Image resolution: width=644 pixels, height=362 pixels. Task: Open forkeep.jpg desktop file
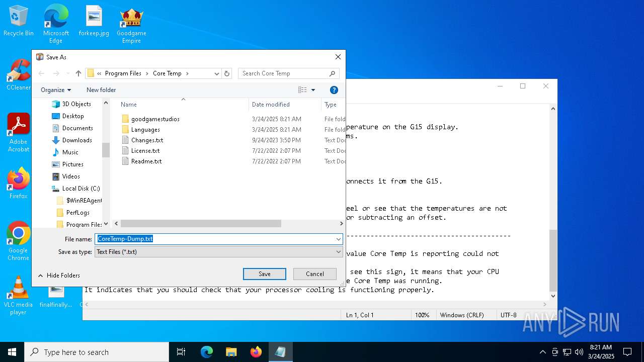[x=94, y=21]
